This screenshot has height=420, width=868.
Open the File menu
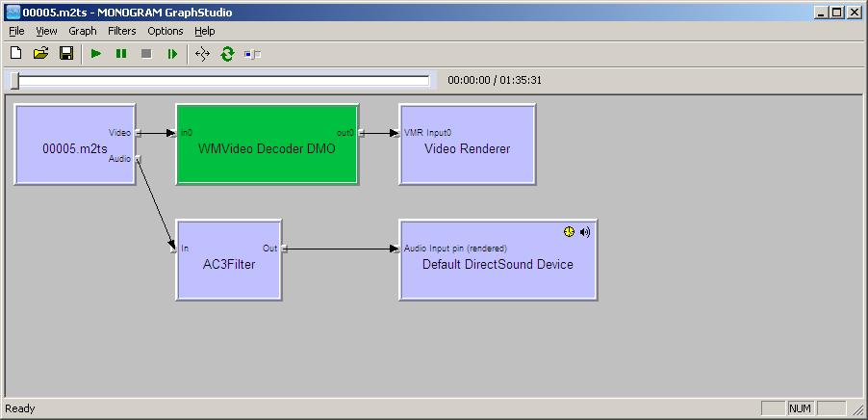point(16,31)
